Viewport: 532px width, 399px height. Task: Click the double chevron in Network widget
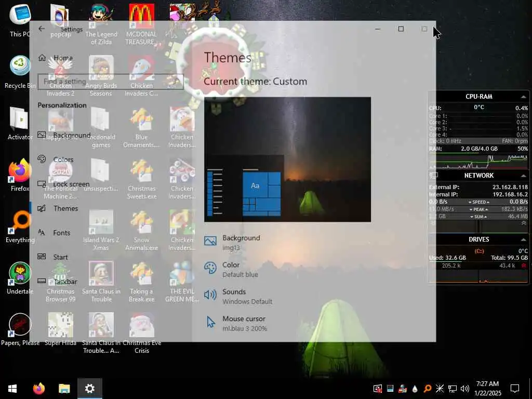click(x=524, y=223)
